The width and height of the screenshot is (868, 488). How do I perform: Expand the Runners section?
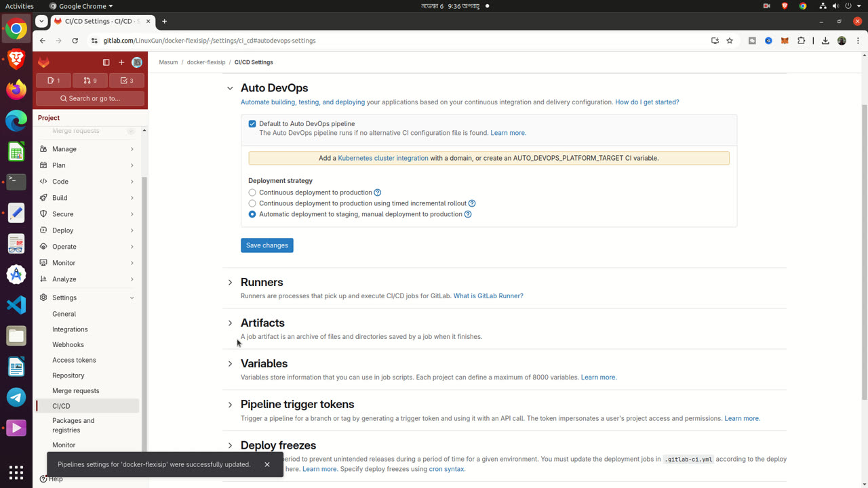[230, 283]
